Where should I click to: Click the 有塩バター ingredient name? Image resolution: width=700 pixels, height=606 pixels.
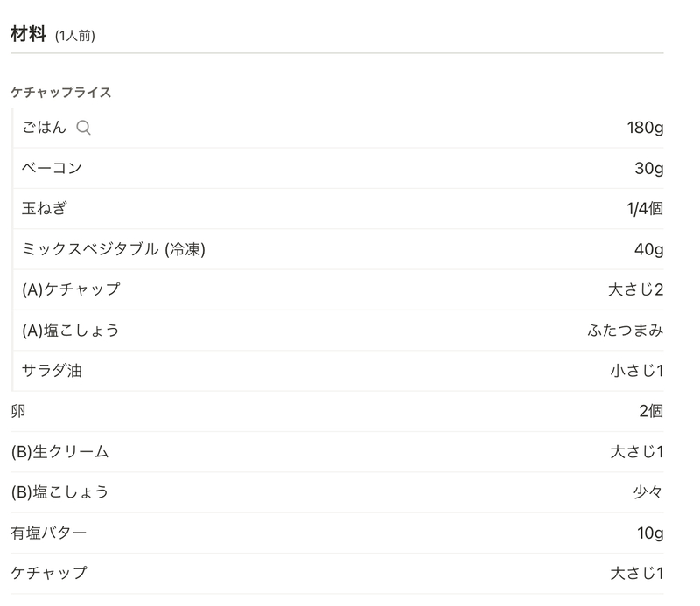tap(49, 533)
